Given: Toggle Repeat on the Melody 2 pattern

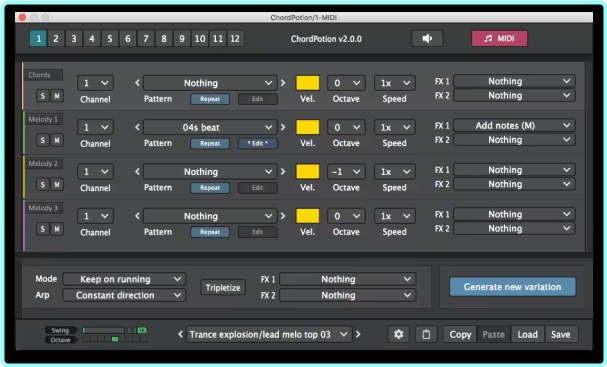Looking at the screenshot, I should (210, 188).
